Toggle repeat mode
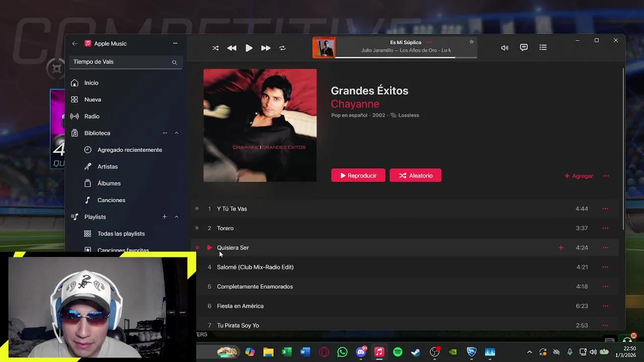Viewport: 644px width, 362px height. tap(282, 48)
